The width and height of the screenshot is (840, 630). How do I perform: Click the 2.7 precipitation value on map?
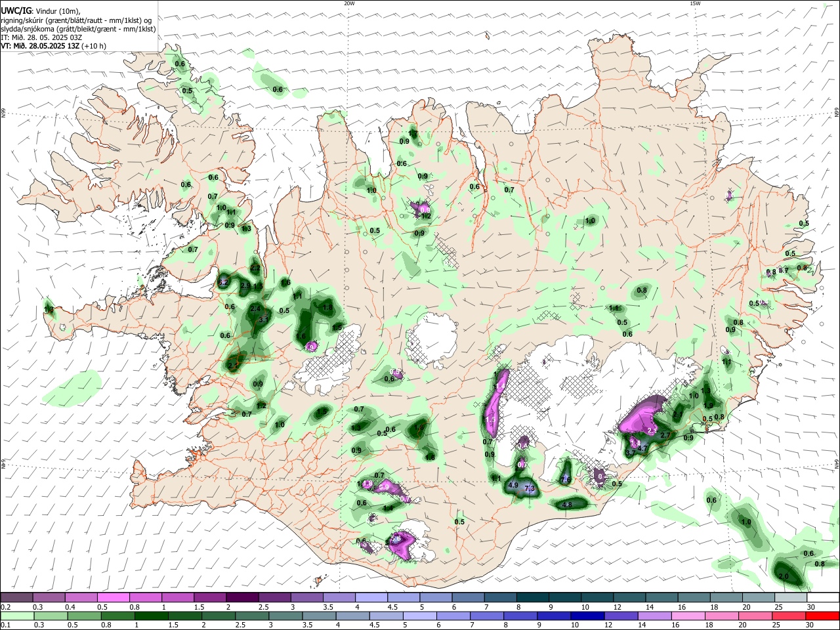(x=665, y=435)
